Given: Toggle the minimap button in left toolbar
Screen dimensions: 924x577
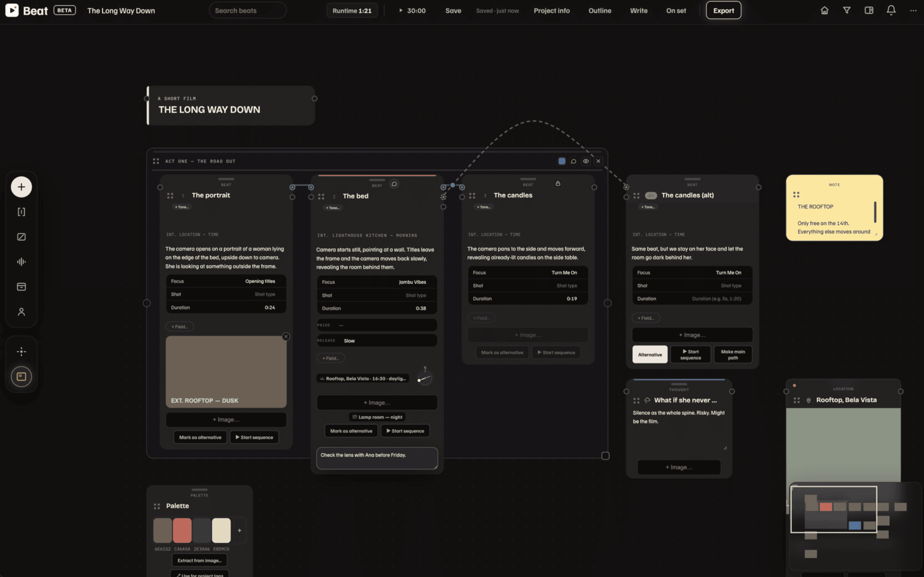Looking at the screenshot, I should point(21,377).
